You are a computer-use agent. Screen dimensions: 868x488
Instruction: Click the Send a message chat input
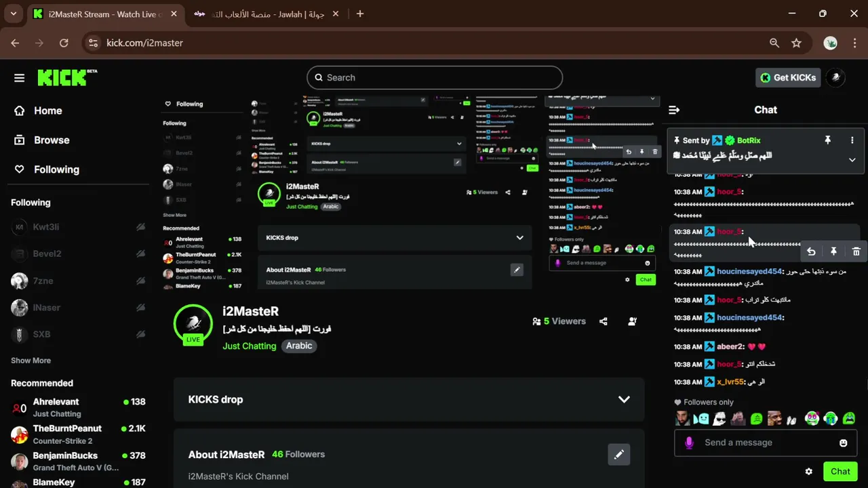pos(766,443)
